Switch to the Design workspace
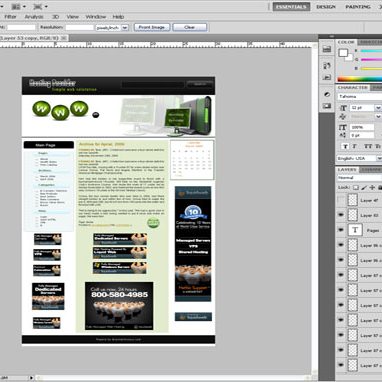Viewport: 382px width, 382px height. click(326, 7)
